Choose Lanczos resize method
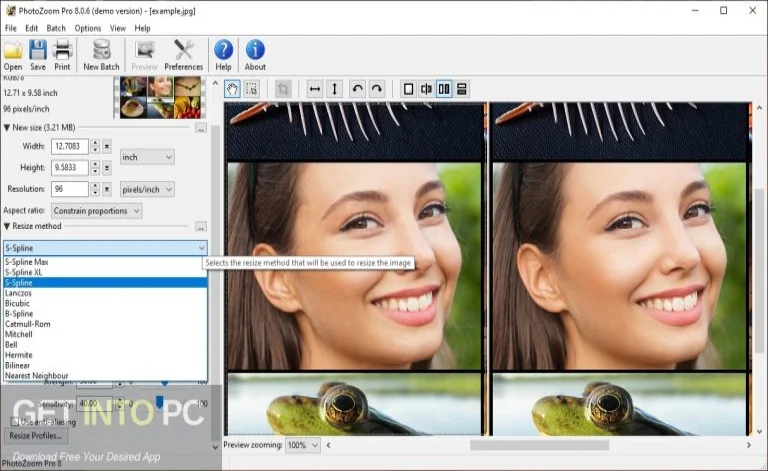The width and height of the screenshot is (768, 471). point(105,293)
